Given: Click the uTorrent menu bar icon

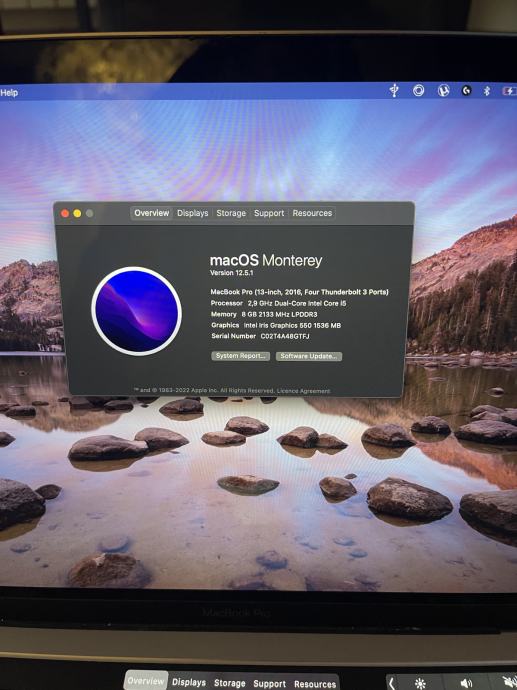Looking at the screenshot, I should pyautogui.click(x=443, y=90).
